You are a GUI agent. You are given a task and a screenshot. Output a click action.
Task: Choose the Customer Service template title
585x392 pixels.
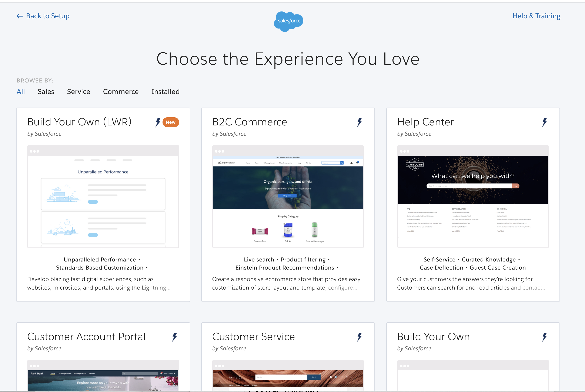(253, 337)
